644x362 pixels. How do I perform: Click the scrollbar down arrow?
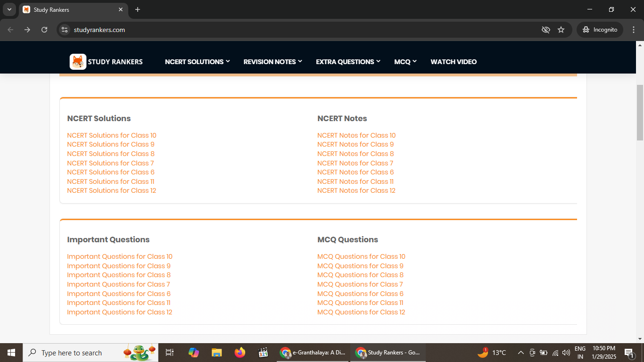tap(640, 339)
